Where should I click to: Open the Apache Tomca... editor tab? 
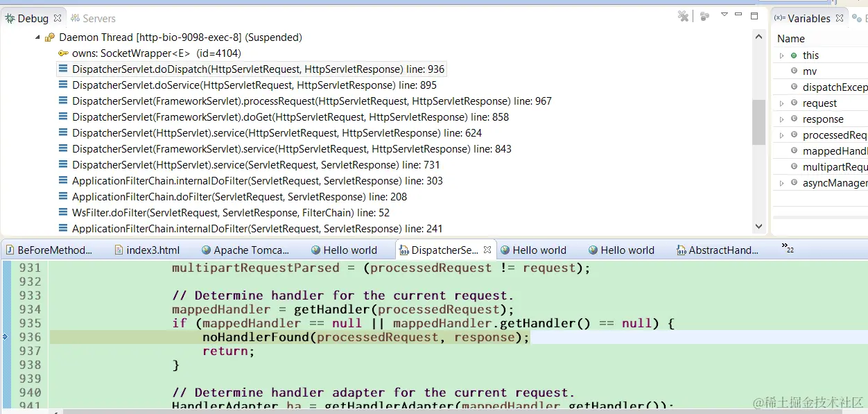tap(245, 250)
